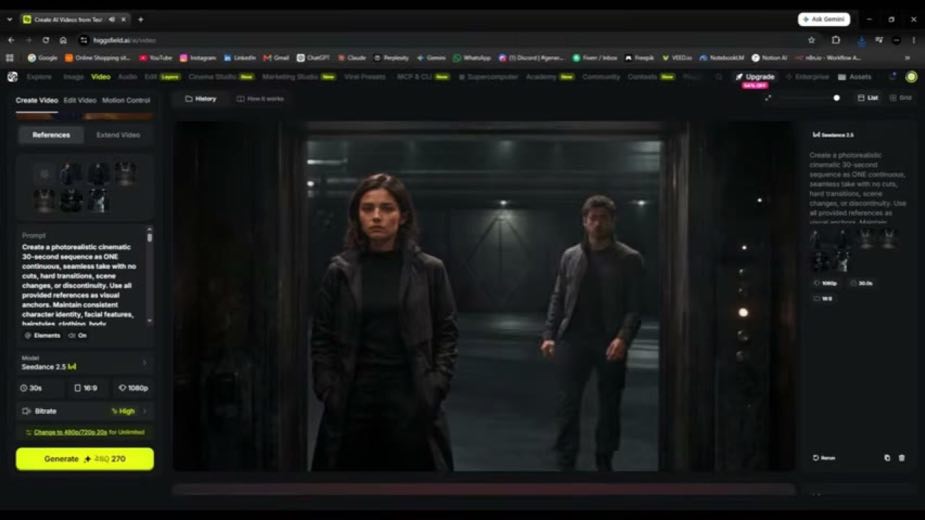The width and height of the screenshot is (925, 520).
Task: Click the Upgrade button
Action: point(755,77)
